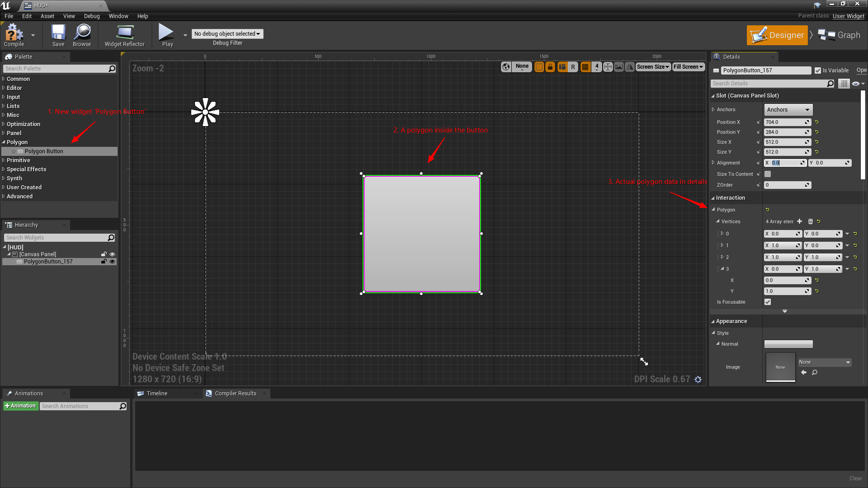Save the HUD asset
Screen dimensions: 868x488
pyautogui.click(x=58, y=35)
